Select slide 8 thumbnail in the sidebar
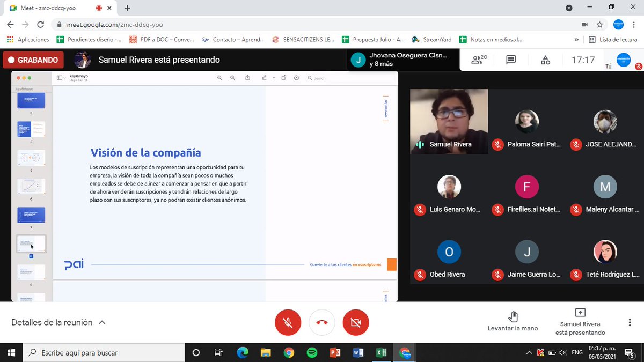Image resolution: width=644 pixels, height=362 pixels. coord(31,243)
